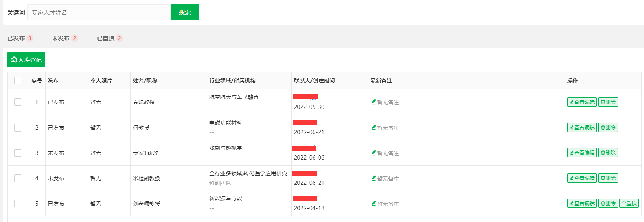Select the checkbox for 何教授 row
This screenshot has height=222, width=644.
[x=18, y=127]
